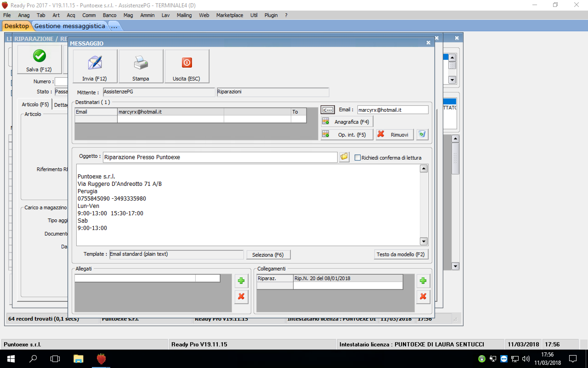Screen dimensions: 588x368
Task: Click the Template field Email standard (plain text)
Action: (176, 254)
